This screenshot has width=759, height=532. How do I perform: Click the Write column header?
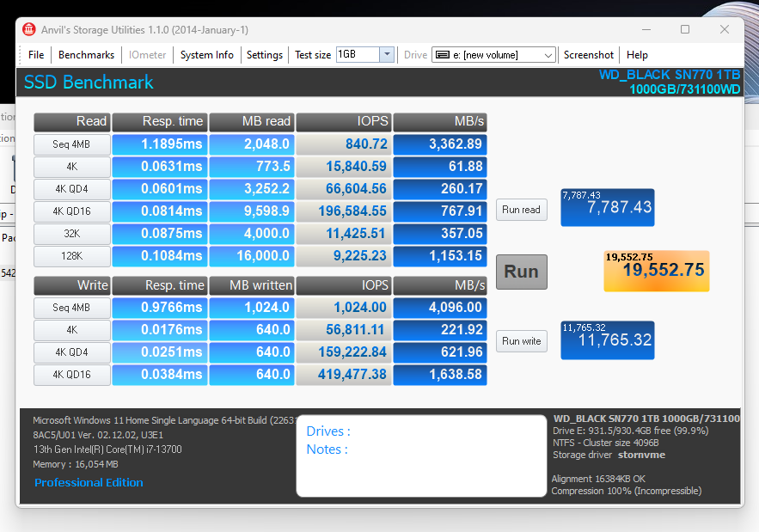point(71,285)
